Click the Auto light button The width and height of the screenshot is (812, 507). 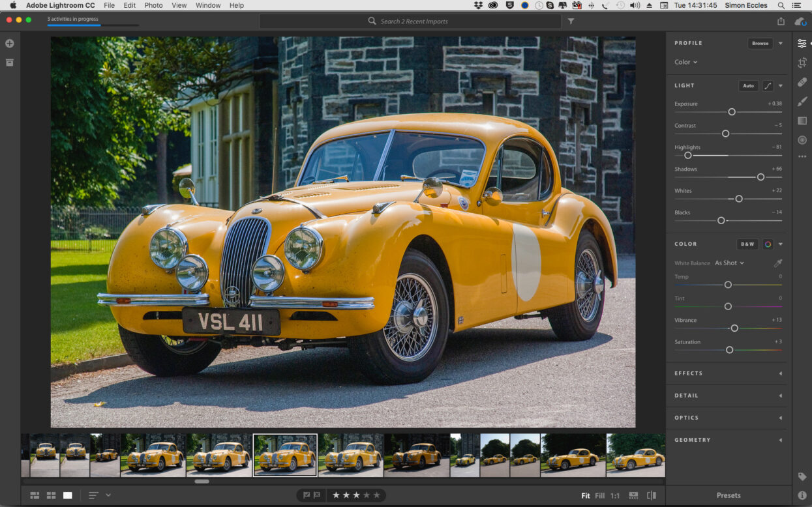tap(748, 86)
